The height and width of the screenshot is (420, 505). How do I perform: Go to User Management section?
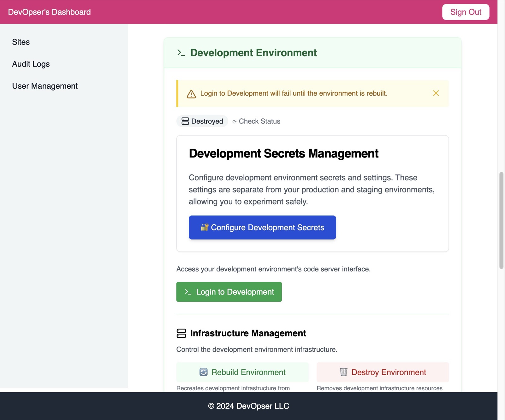45,86
